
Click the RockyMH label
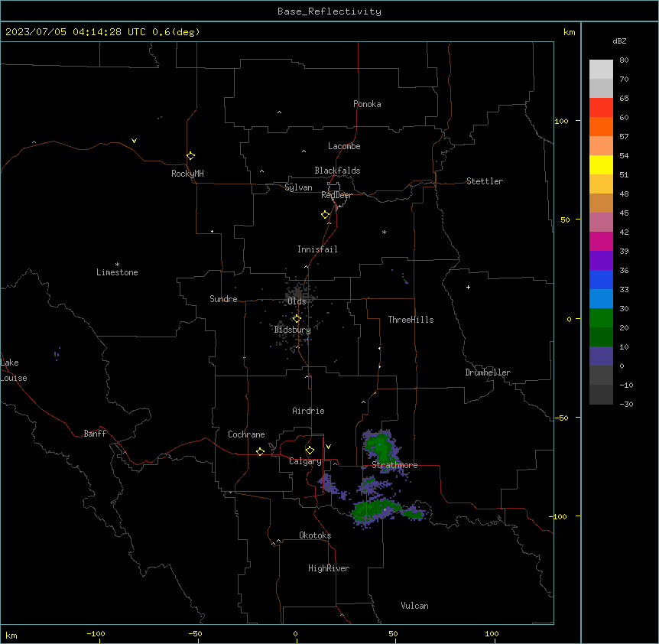pyautogui.click(x=187, y=174)
